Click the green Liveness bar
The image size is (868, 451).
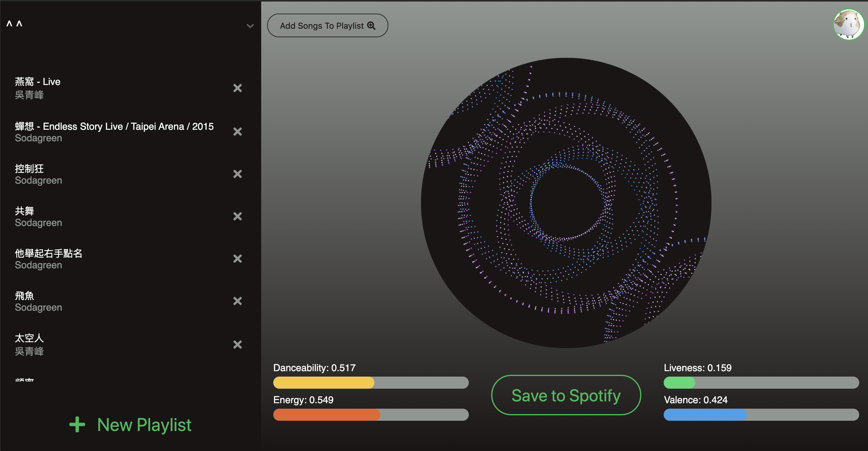pos(679,383)
